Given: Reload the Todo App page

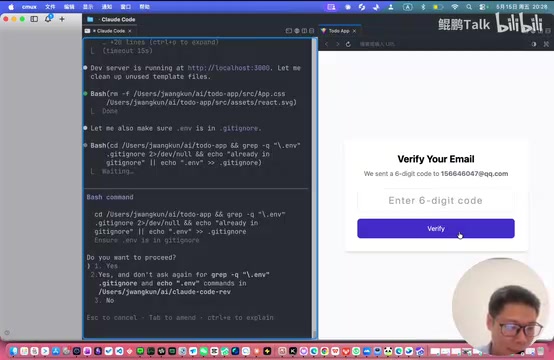Looking at the screenshot, I should click(x=348, y=44).
